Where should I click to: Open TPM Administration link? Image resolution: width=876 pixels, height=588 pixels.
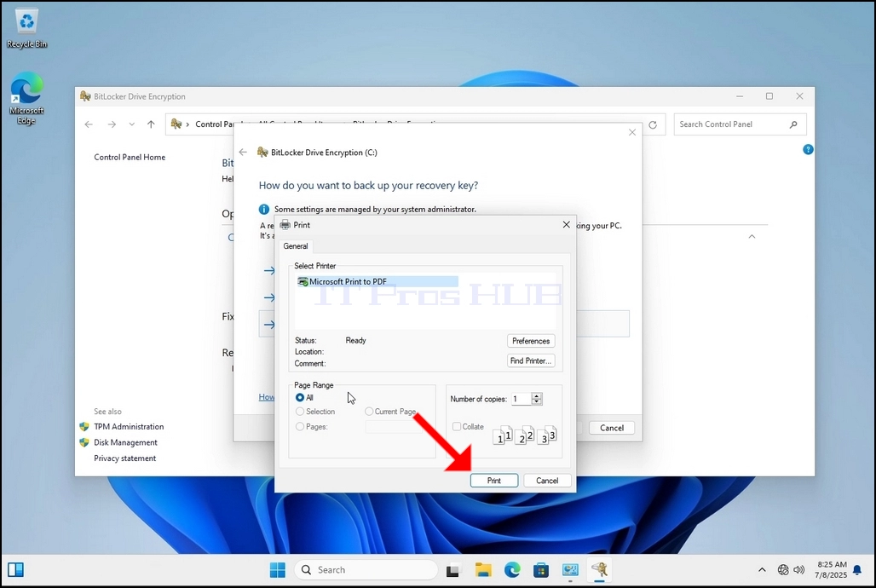[x=129, y=426]
